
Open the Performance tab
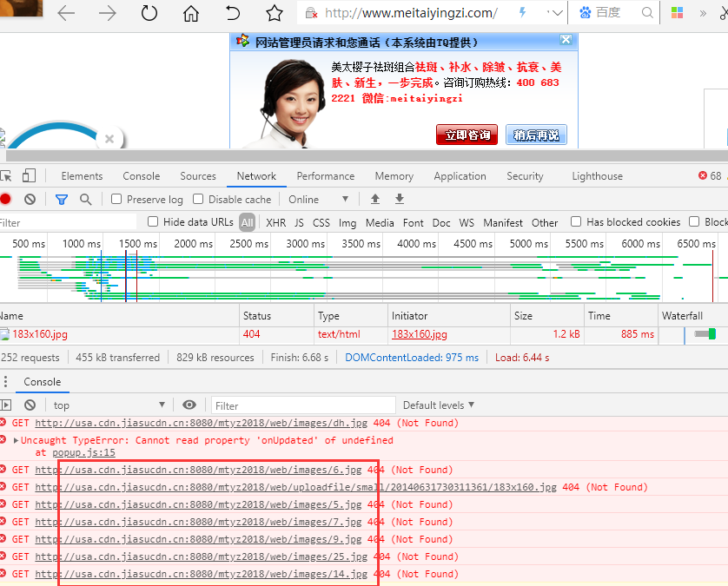pyautogui.click(x=326, y=176)
